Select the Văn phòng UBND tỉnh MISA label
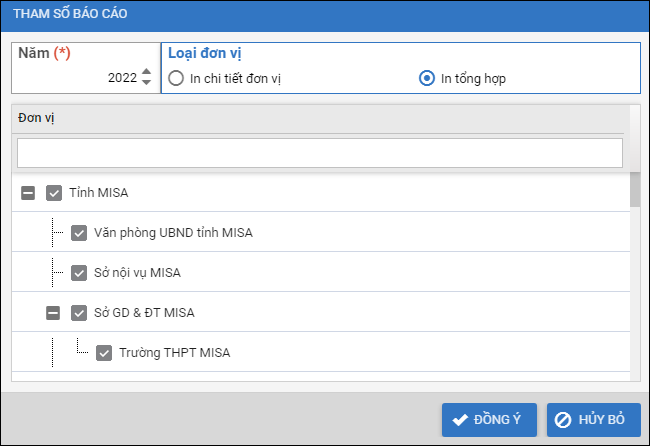This screenshot has width=650, height=446. click(173, 233)
